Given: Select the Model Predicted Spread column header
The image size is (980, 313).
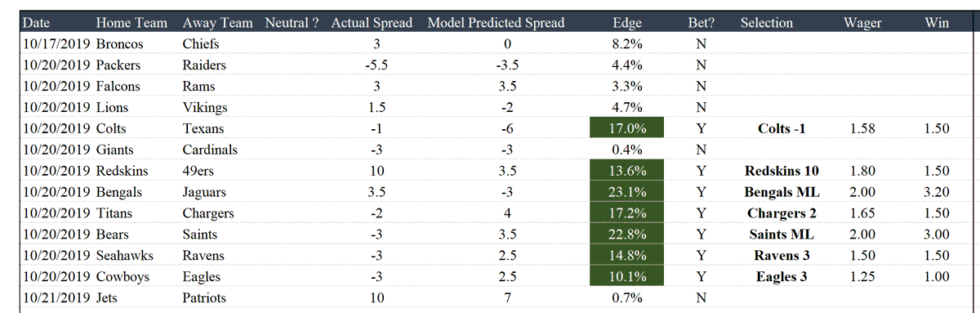Looking at the screenshot, I should pos(496,23).
